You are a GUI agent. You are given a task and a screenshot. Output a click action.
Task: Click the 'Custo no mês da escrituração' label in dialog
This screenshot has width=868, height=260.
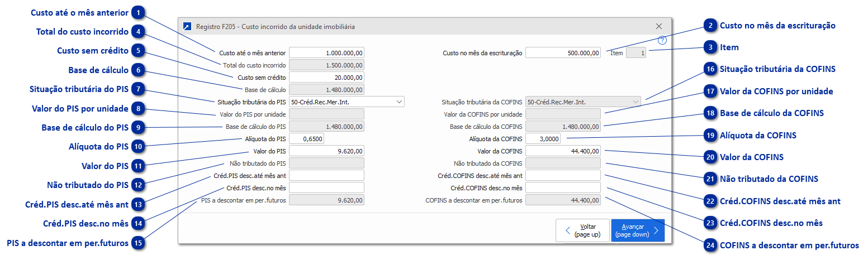tap(482, 53)
